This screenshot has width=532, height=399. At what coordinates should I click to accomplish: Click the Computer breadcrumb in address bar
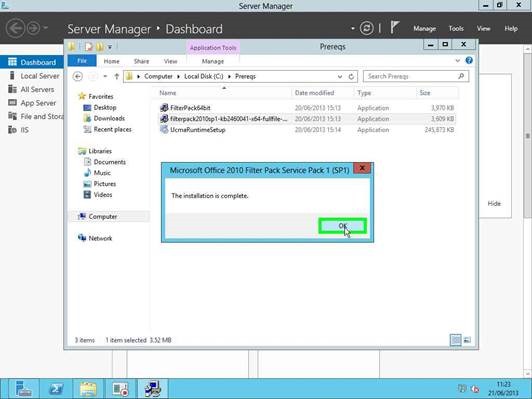point(158,76)
